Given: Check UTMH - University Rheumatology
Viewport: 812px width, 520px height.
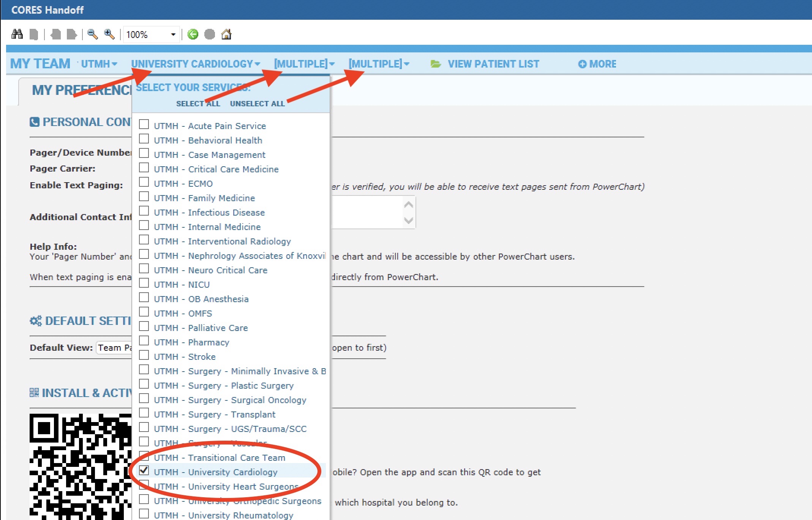Looking at the screenshot, I should coord(144,514).
